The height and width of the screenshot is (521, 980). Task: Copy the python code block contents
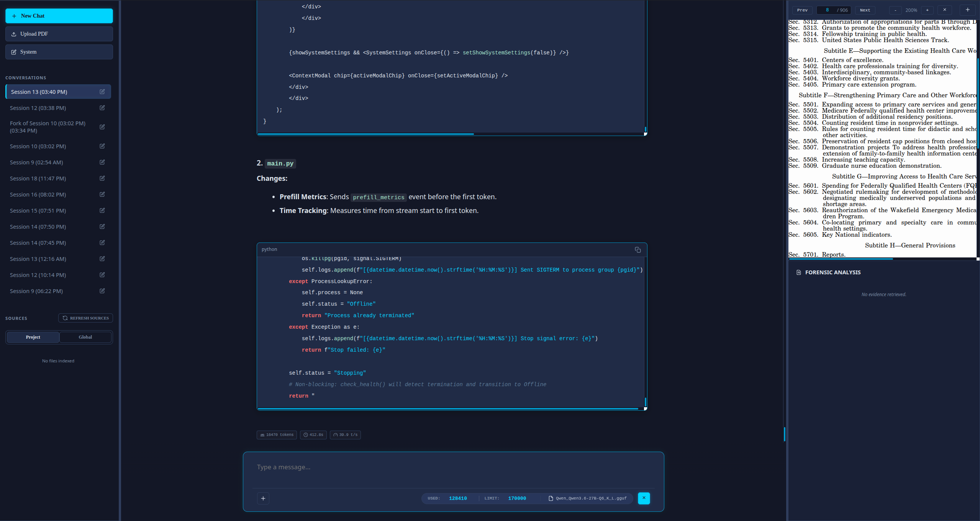click(637, 250)
